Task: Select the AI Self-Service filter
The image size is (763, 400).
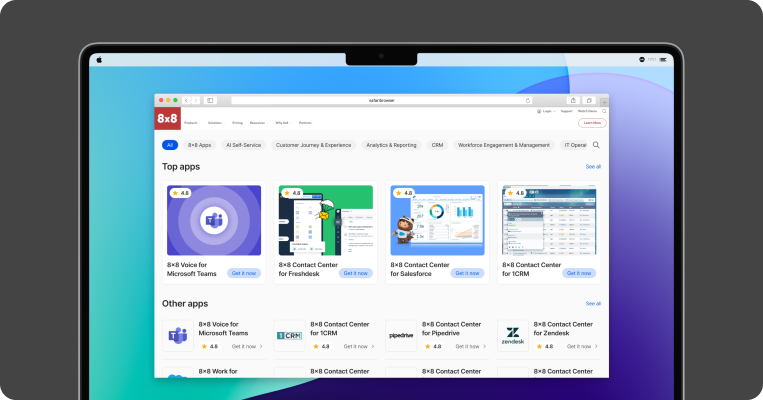Action: click(243, 145)
